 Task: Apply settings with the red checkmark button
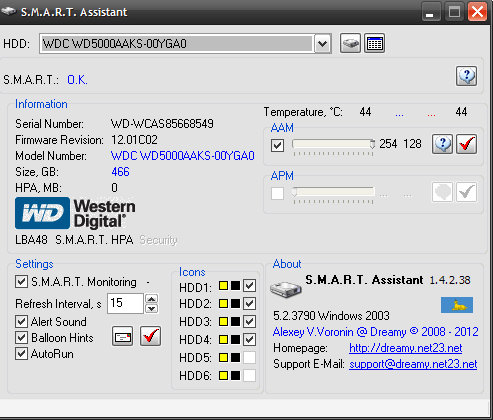click(151, 336)
